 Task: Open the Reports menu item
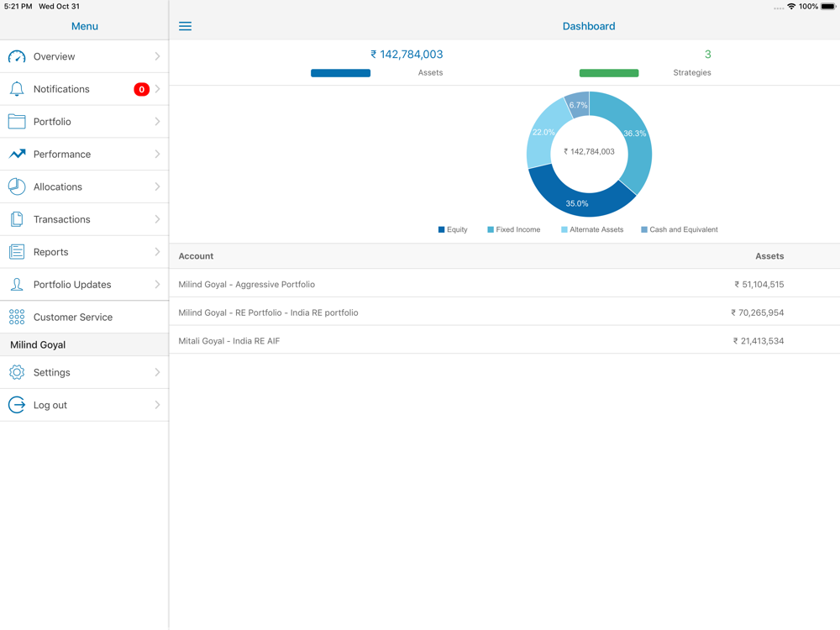(x=84, y=252)
